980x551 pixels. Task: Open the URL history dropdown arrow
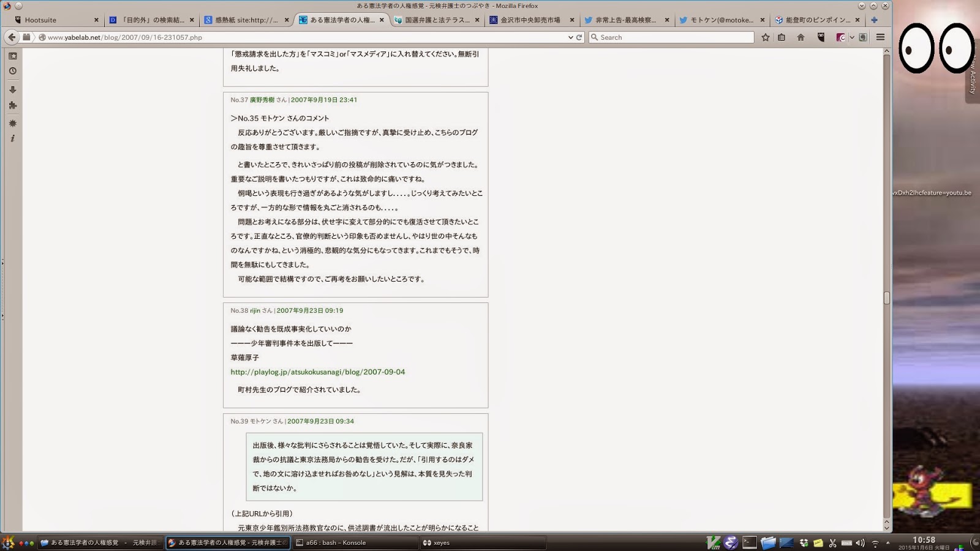click(571, 37)
